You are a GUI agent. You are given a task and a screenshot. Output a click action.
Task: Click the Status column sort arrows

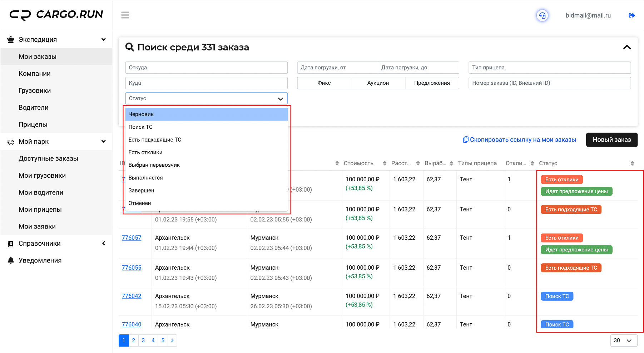click(x=632, y=163)
